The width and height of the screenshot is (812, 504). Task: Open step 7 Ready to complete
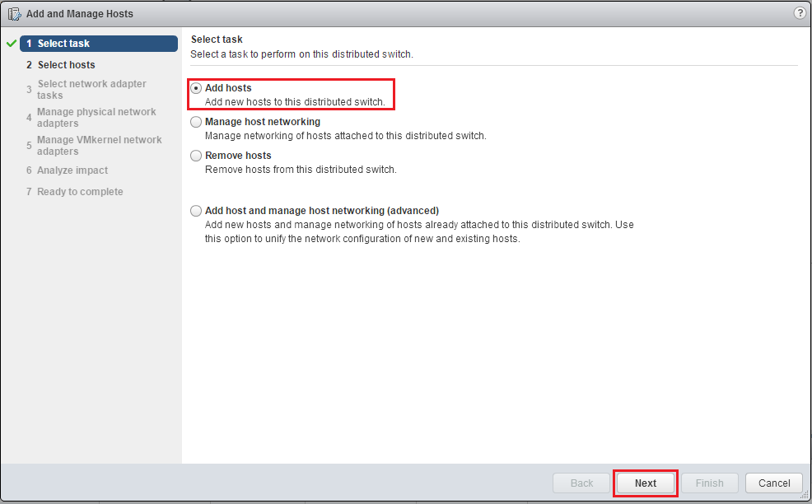pyautogui.click(x=79, y=192)
